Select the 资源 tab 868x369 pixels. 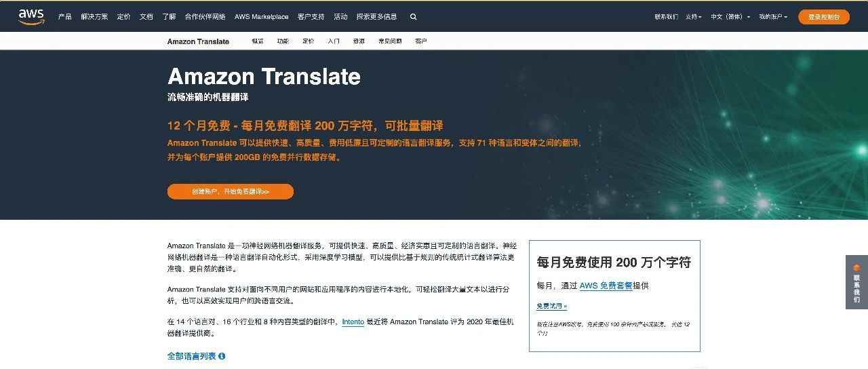coord(359,41)
